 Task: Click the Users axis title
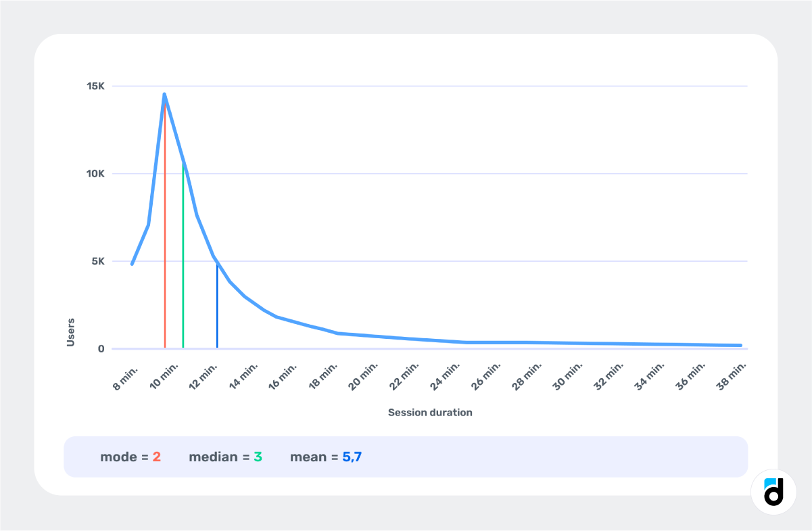coord(70,332)
